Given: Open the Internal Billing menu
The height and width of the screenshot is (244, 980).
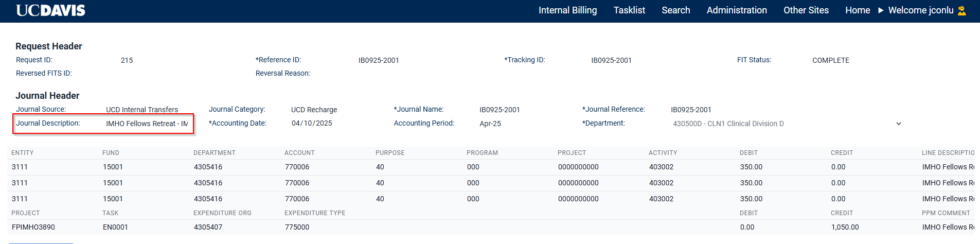Looking at the screenshot, I should pyautogui.click(x=567, y=10).
